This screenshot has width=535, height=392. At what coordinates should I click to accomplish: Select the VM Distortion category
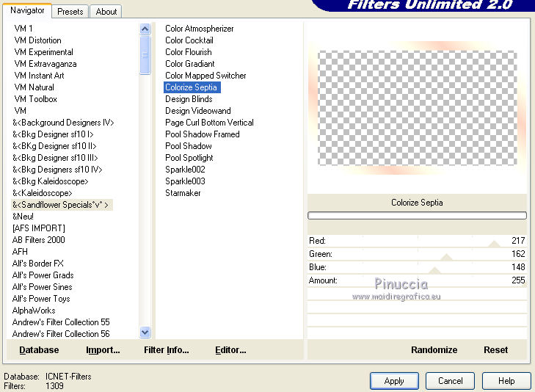click(x=38, y=40)
